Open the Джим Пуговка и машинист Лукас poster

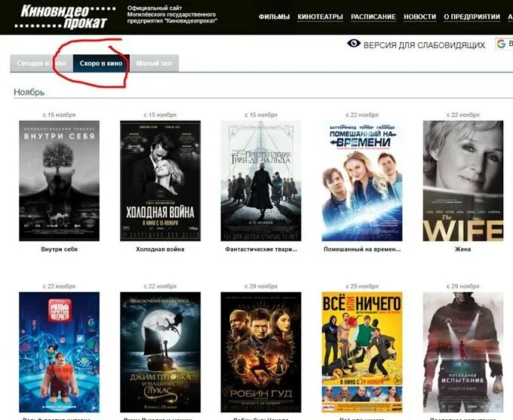point(160,352)
